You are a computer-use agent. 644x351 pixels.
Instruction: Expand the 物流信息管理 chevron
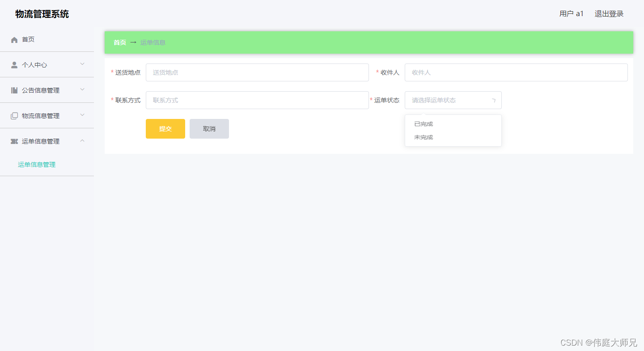click(82, 115)
